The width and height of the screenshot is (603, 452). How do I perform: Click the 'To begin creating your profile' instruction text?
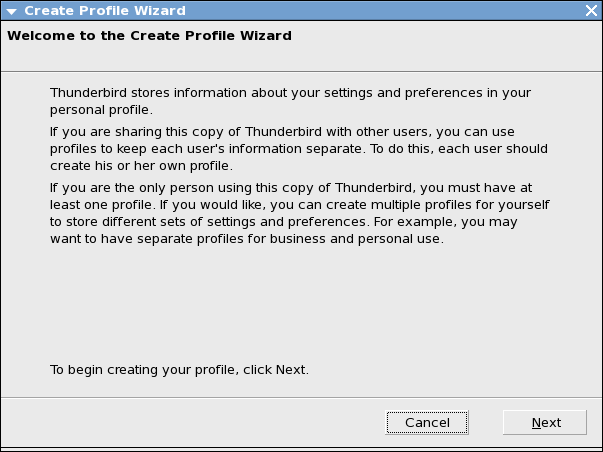coord(179,370)
